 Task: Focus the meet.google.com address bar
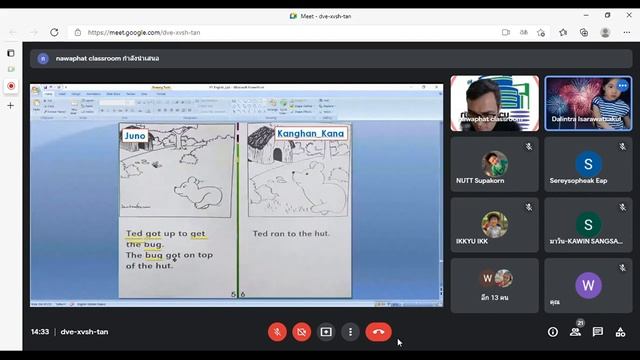click(286, 32)
